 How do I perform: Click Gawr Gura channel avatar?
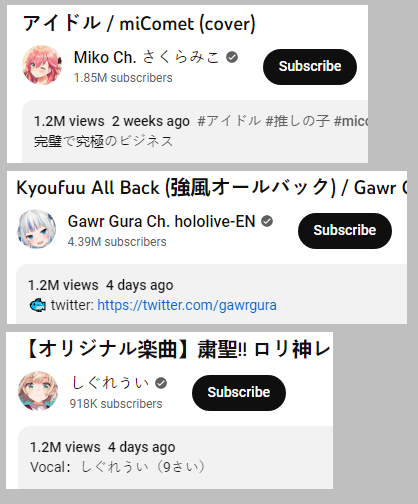click(x=37, y=229)
